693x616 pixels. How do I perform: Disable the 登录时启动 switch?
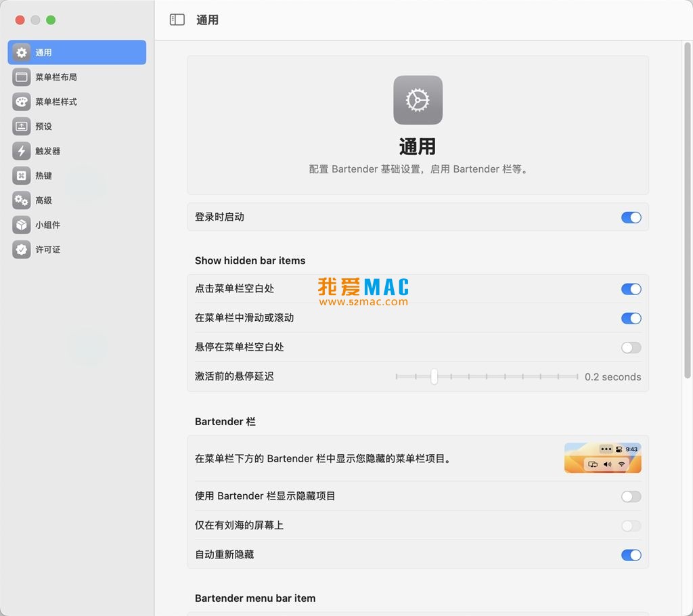click(x=631, y=217)
